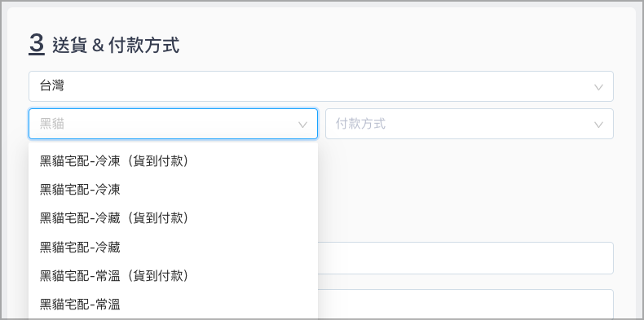Place cursor after typed text 黑貓
This screenshot has width=644, height=320.
pos(65,124)
